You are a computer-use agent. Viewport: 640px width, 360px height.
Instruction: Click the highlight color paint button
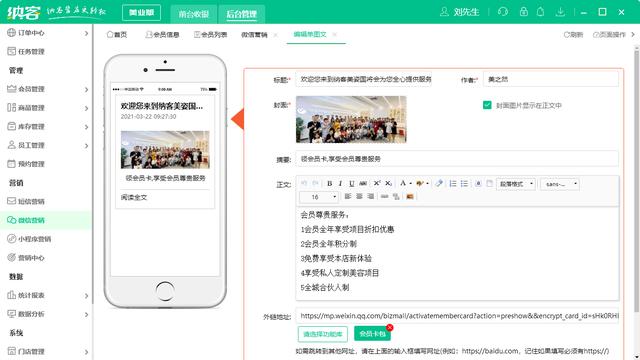click(420, 184)
